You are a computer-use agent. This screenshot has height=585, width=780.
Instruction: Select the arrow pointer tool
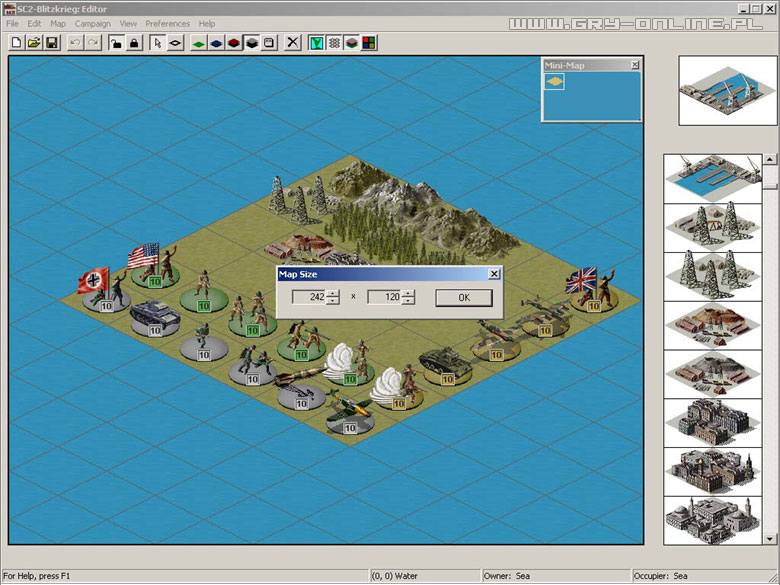pyautogui.click(x=157, y=43)
